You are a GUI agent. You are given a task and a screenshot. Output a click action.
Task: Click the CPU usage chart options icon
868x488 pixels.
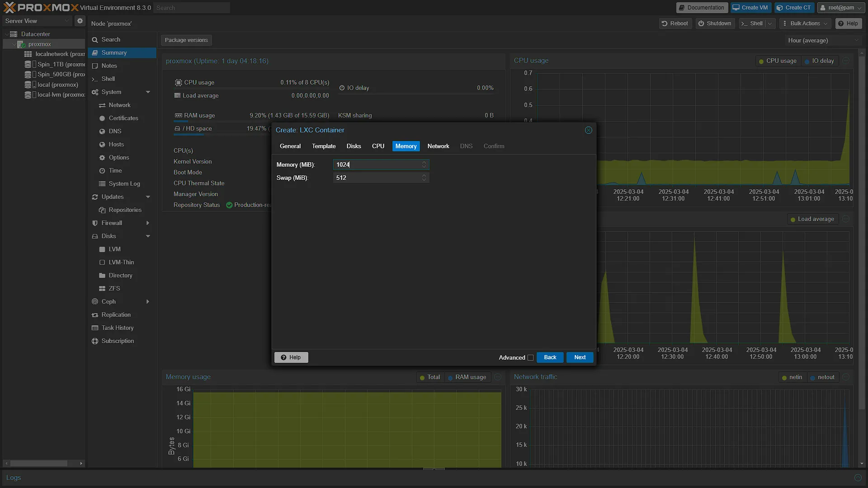846,61
